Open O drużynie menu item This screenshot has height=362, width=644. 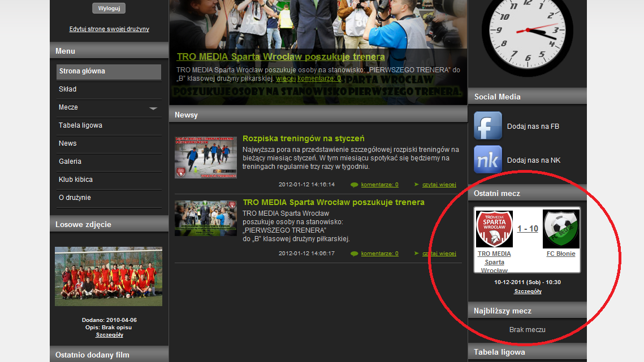(109, 198)
